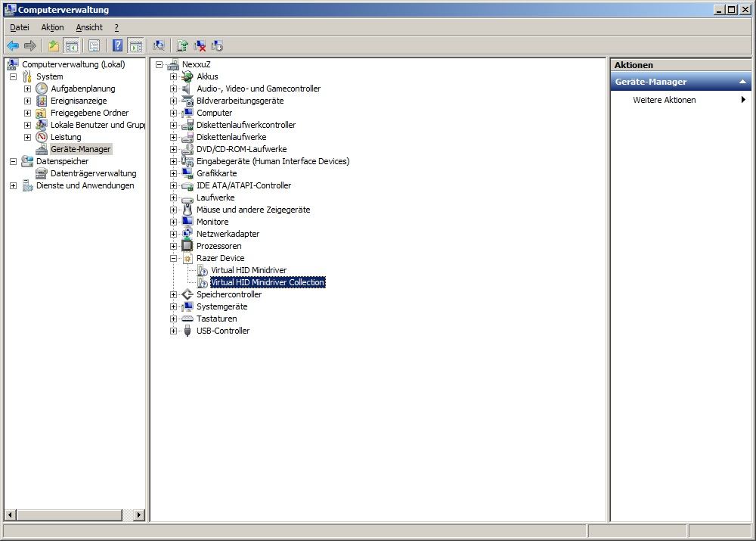Open the Aktion menu
Screen dimensions: 756x541
[x=53, y=27]
